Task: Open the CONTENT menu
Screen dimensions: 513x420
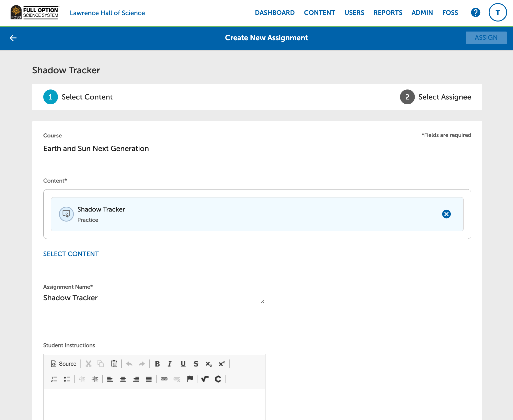Action: pyautogui.click(x=320, y=13)
